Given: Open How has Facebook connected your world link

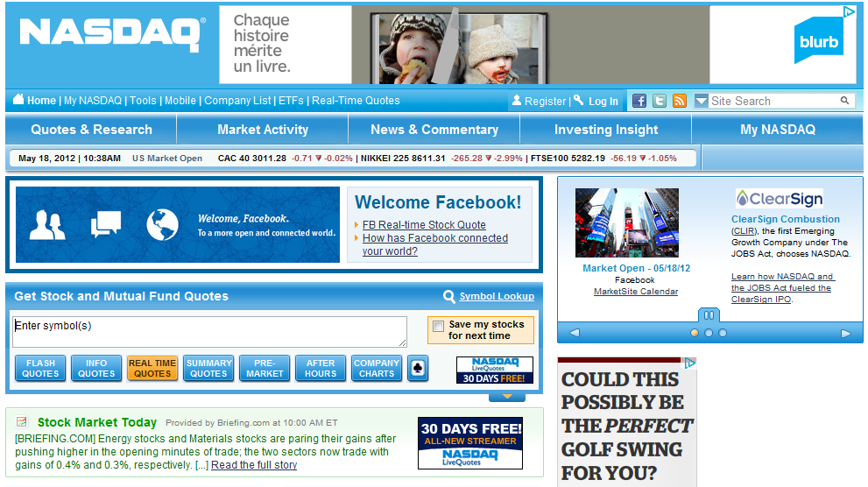Looking at the screenshot, I should pyautogui.click(x=435, y=244).
